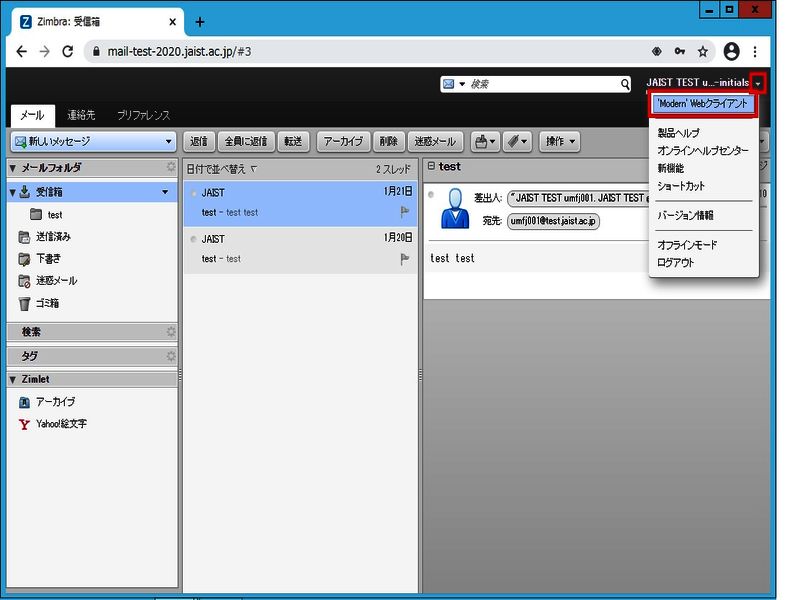Open the drafts (下書き) folder icon
The width and height of the screenshot is (800, 600).
pos(24,259)
